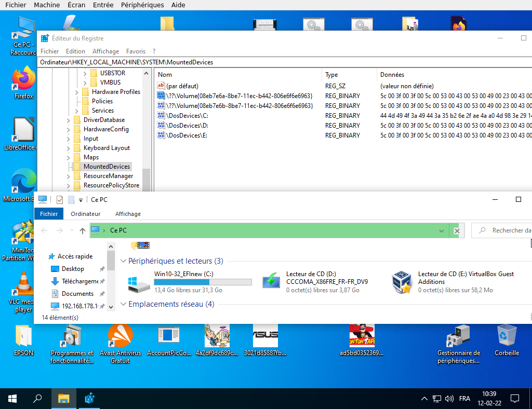
Task: Open the Customize Quick Access Toolbar dropdown
Action: 81,200
